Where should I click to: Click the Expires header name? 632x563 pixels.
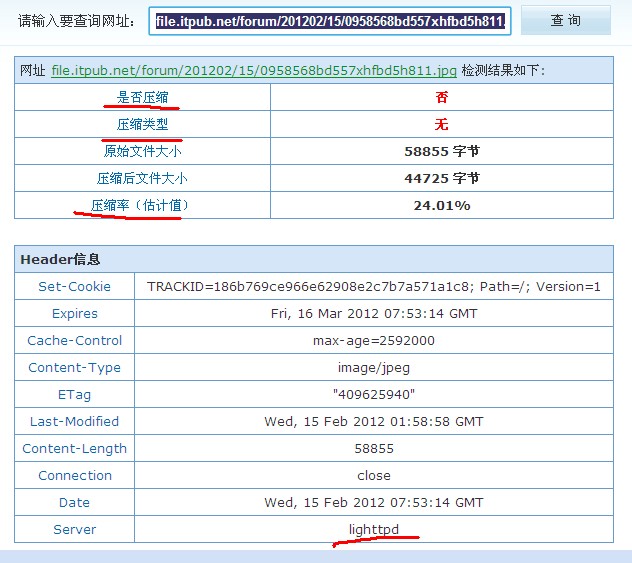[x=75, y=313]
